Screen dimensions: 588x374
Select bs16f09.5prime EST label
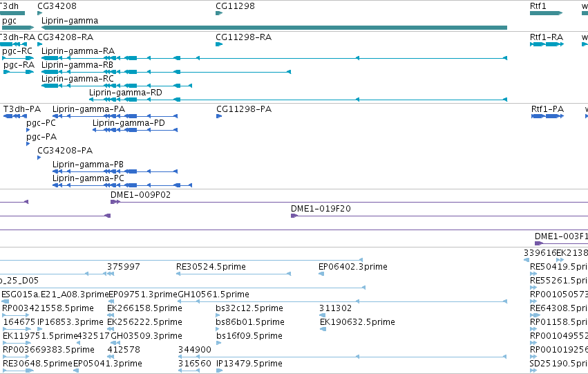tap(249, 337)
